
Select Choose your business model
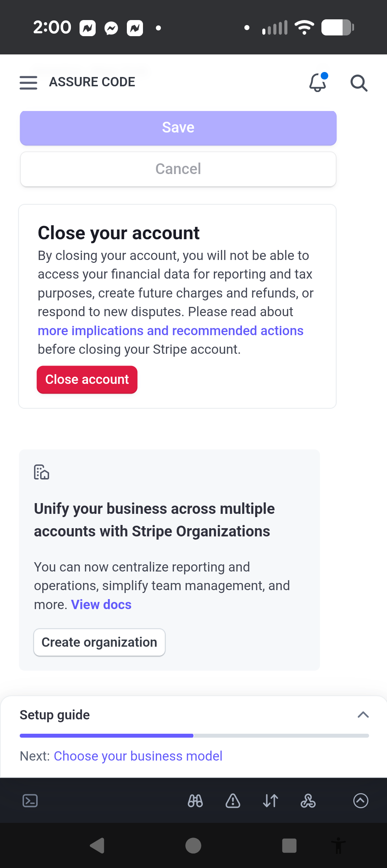point(138,756)
